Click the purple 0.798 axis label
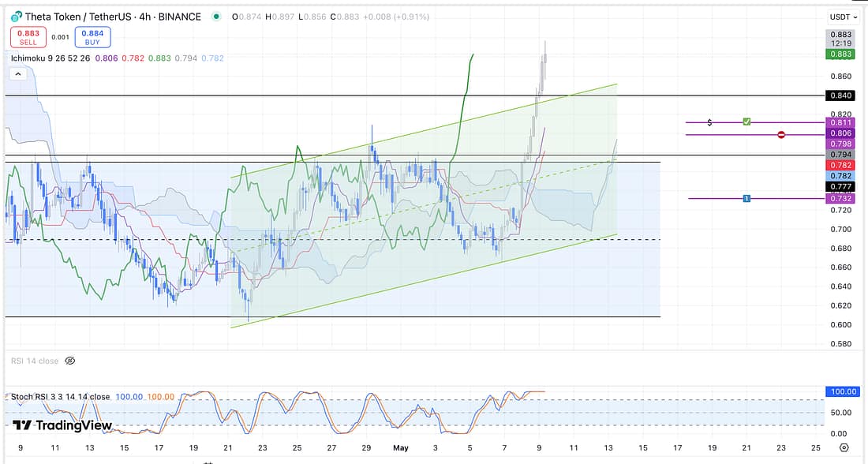 coord(840,144)
